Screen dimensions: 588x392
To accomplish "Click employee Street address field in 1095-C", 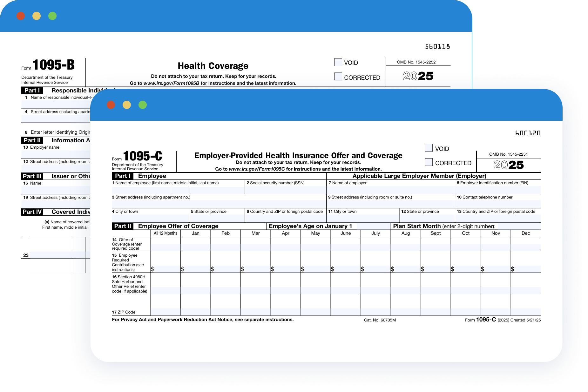I will 219,204.
